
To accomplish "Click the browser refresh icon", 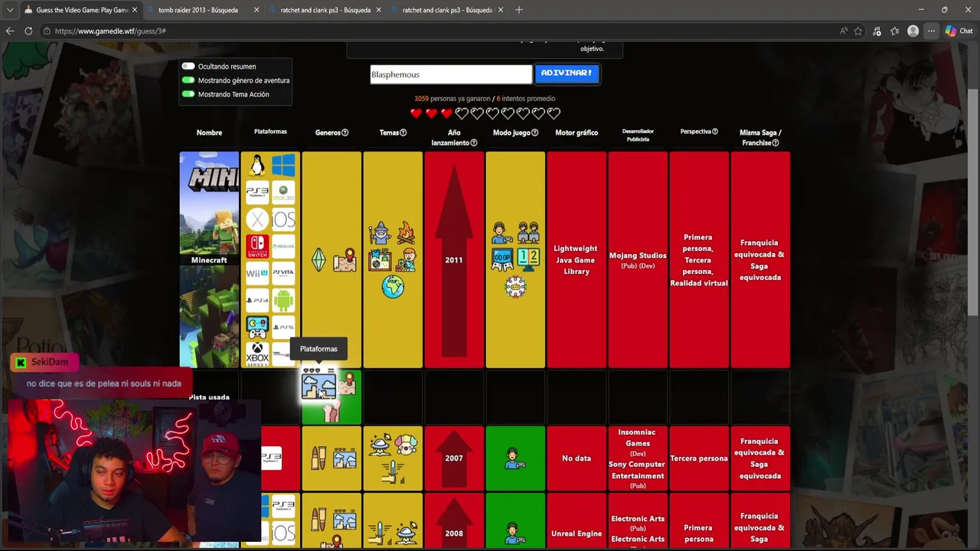I will 28,31.
